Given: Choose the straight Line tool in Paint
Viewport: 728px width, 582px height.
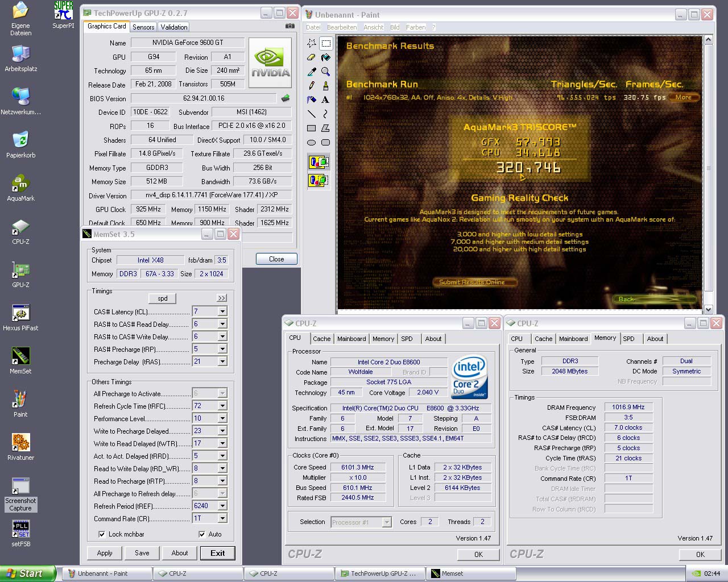Looking at the screenshot, I should click(312, 114).
